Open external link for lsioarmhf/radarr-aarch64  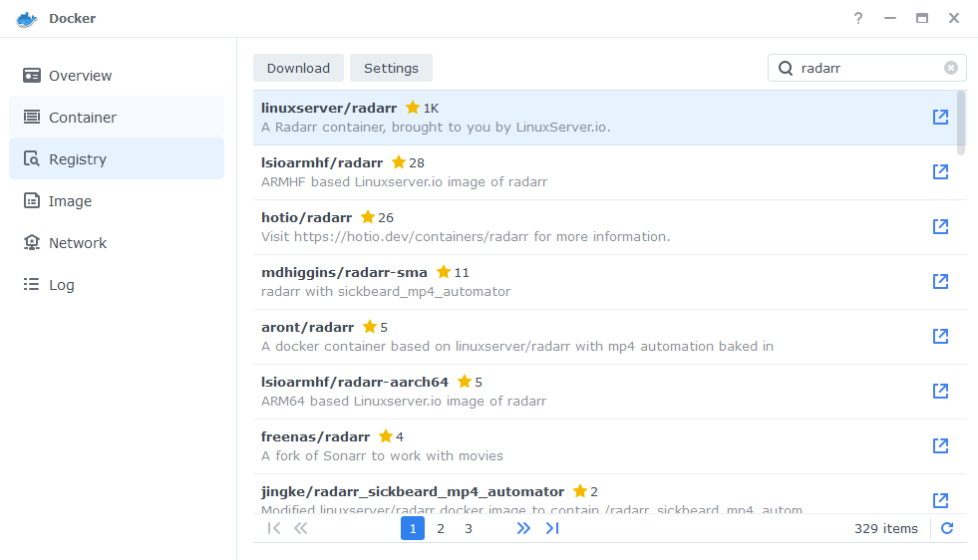[x=940, y=391]
